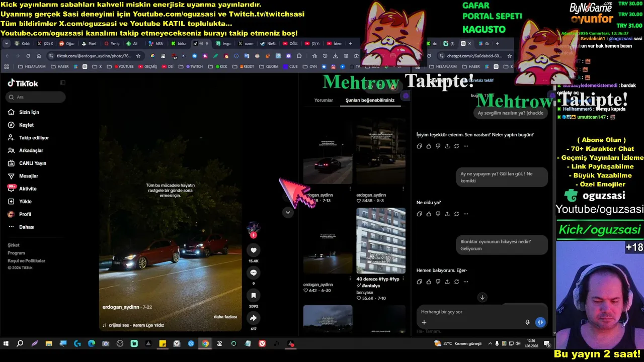Switch to the Pixel browser tab
This screenshot has height=362, width=644.
[89, 44]
